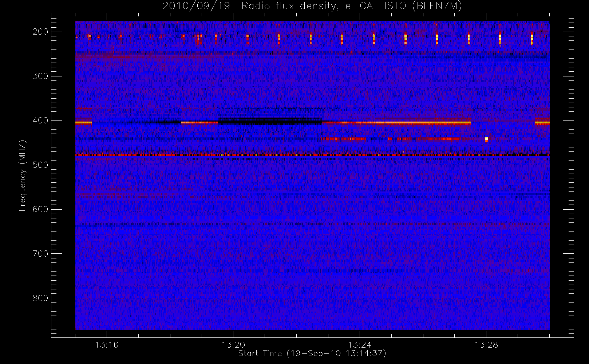Click the 800 frequency tick label
589x364 pixels.
40,298
